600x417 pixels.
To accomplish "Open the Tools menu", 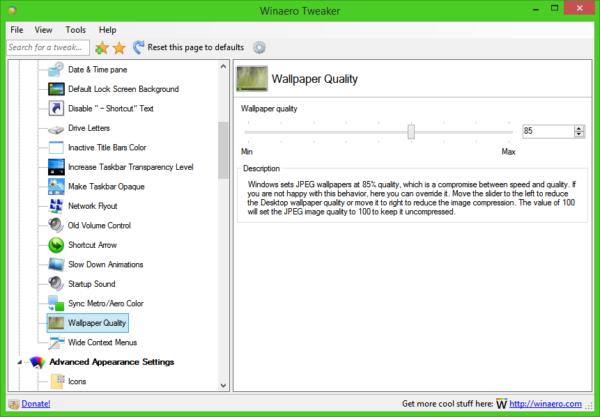I will click(75, 30).
